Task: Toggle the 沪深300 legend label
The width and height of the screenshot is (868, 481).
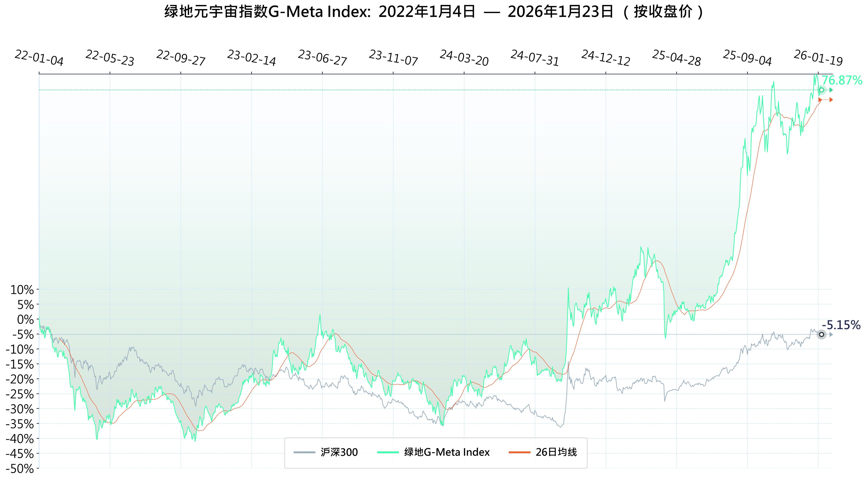Action: click(339, 452)
